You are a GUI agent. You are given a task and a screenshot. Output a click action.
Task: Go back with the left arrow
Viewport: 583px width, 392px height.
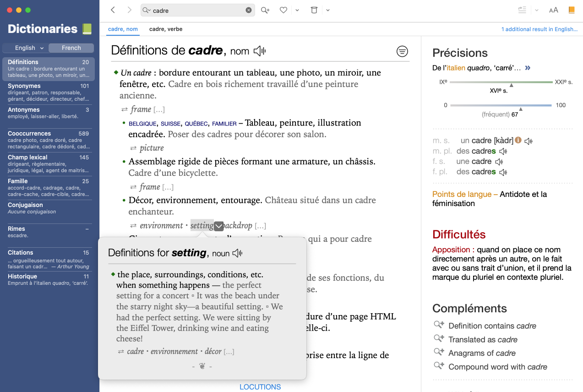click(x=113, y=10)
